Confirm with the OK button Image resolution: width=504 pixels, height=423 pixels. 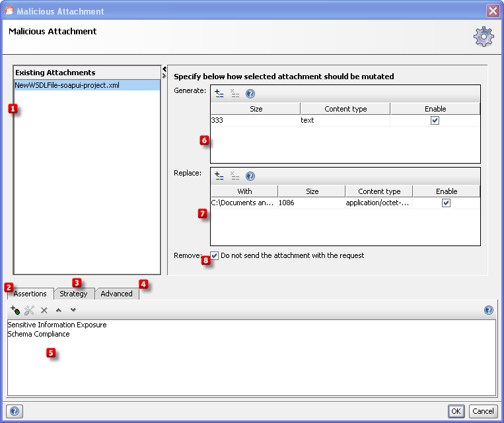(x=456, y=411)
